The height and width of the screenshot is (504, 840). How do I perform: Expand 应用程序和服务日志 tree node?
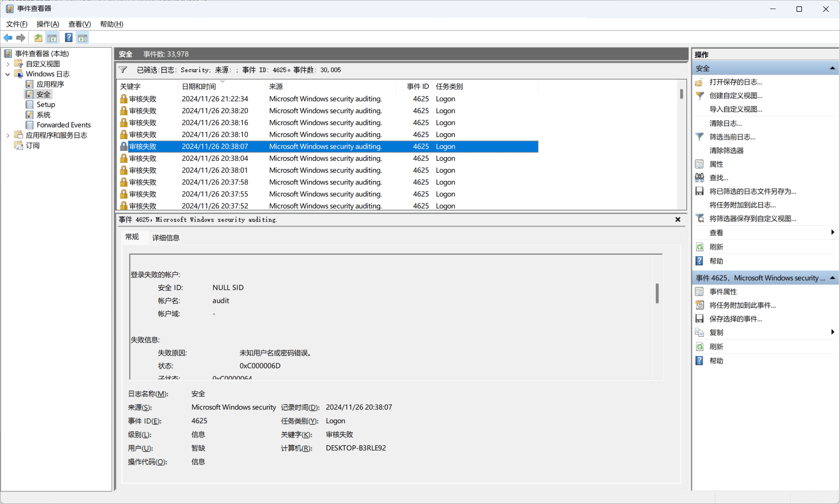tap(8, 136)
